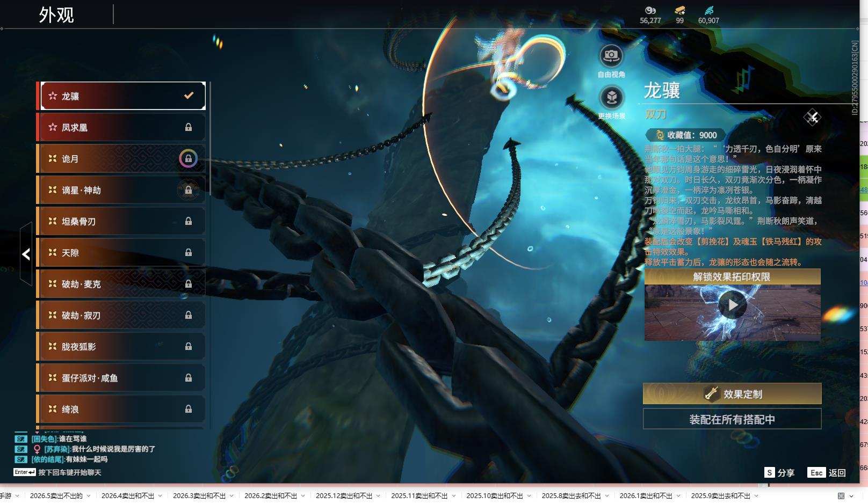This screenshot has width=868, height=504.
Task: Click the red star rarity icon beside 凤求凰
Action: (x=53, y=127)
